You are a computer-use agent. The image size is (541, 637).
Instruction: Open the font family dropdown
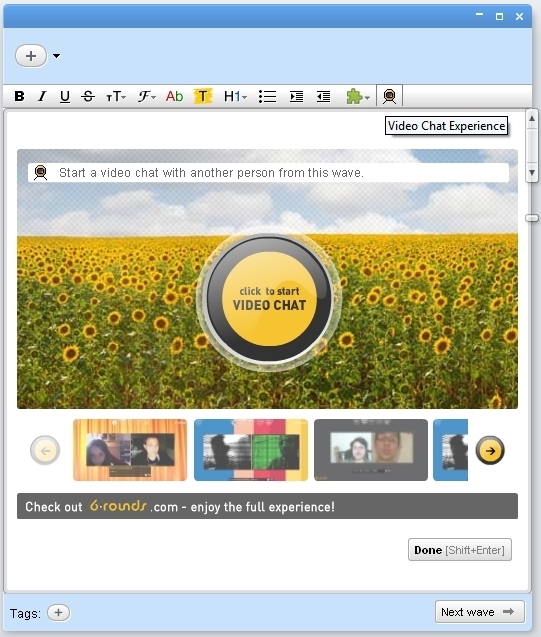(147, 96)
